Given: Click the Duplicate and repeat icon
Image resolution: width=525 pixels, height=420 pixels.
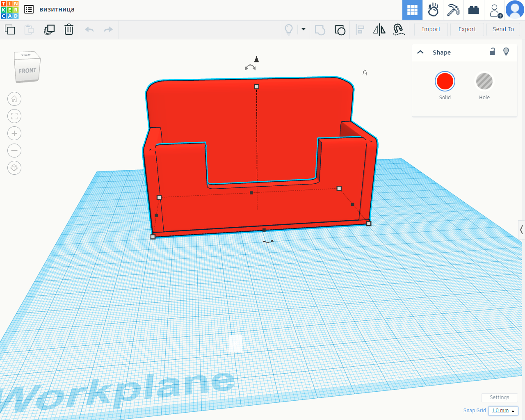Looking at the screenshot, I should pyautogui.click(x=49, y=30).
